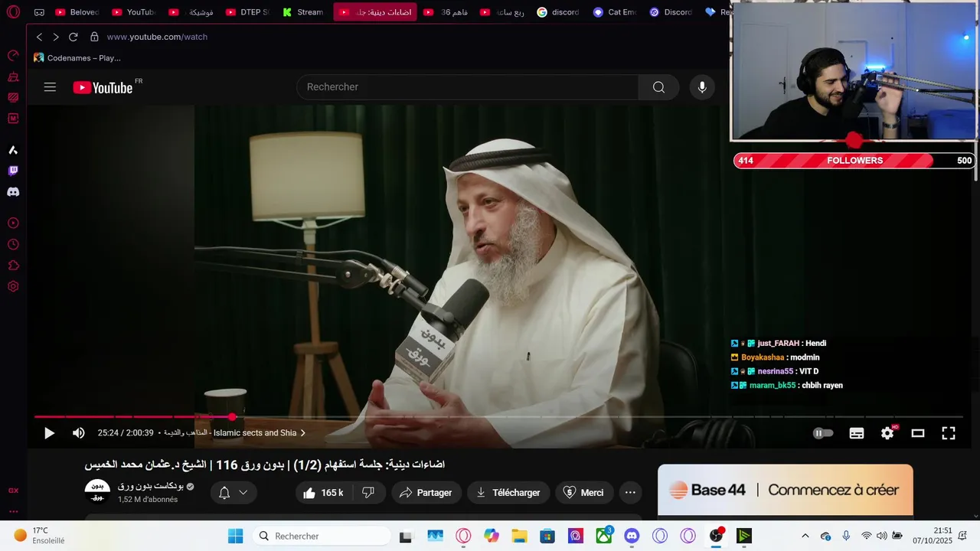Open the GX Control icon in sidebar
Viewport: 980px width, 551px height.
[13, 491]
